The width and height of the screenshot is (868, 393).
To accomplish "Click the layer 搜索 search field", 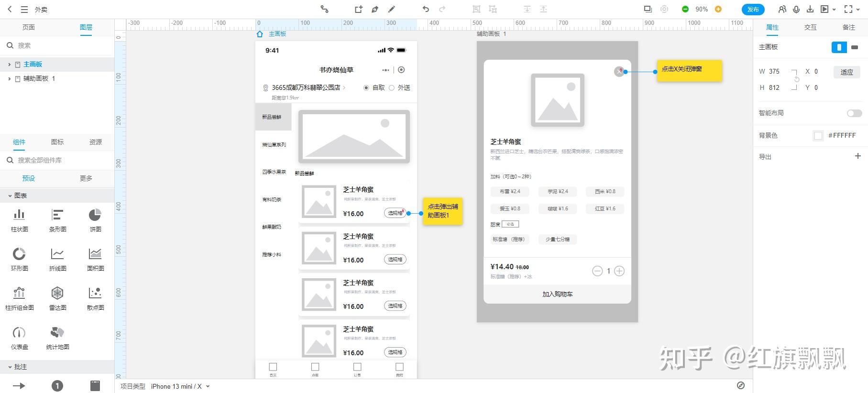I will 57,45.
